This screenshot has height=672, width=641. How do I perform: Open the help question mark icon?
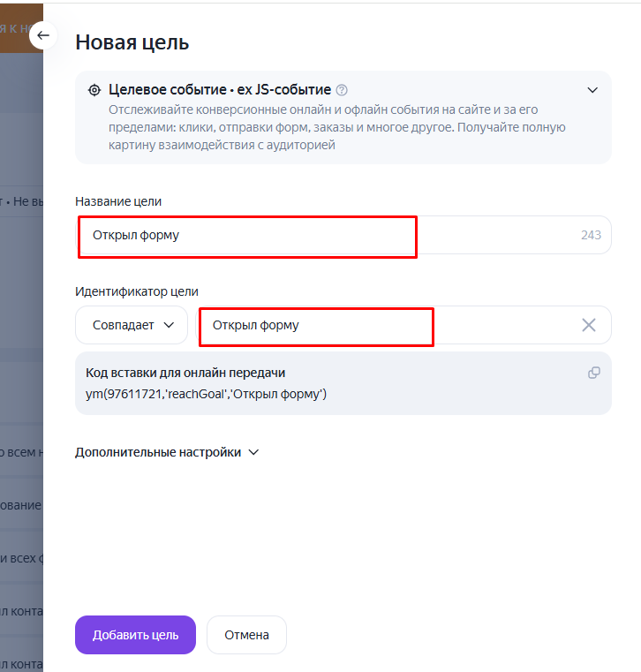(x=342, y=90)
